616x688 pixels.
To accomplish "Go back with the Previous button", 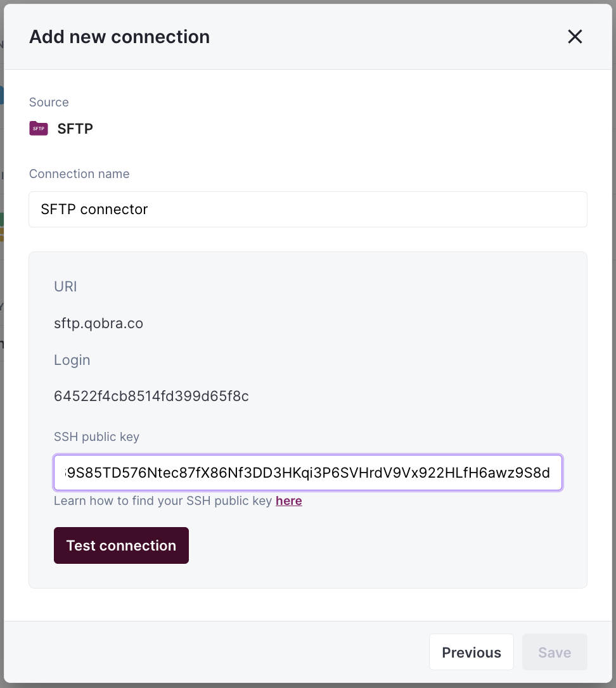I will [471, 652].
